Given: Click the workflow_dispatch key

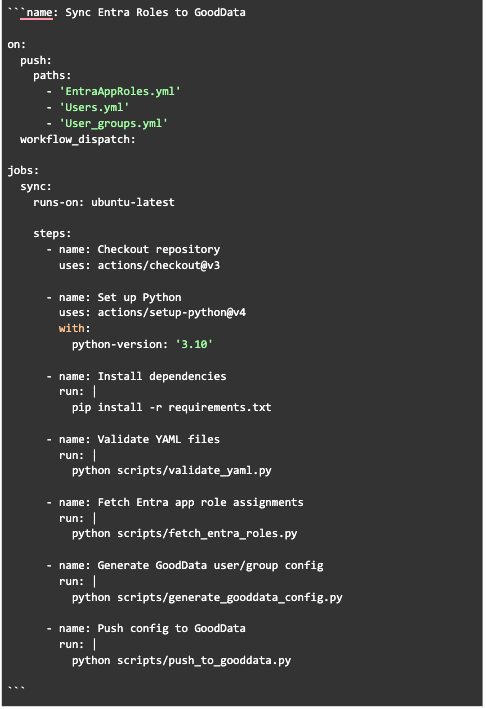Looking at the screenshot, I should [x=78, y=139].
